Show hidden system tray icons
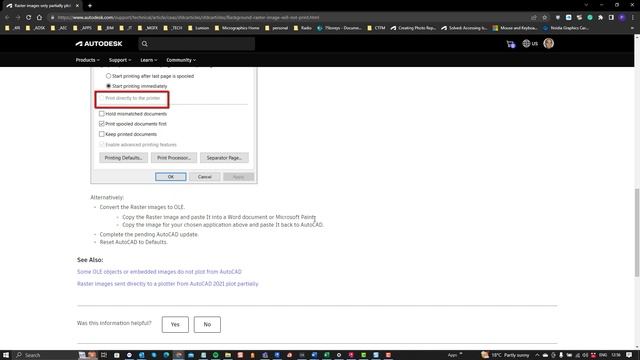The image size is (640, 360). (x=537, y=355)
